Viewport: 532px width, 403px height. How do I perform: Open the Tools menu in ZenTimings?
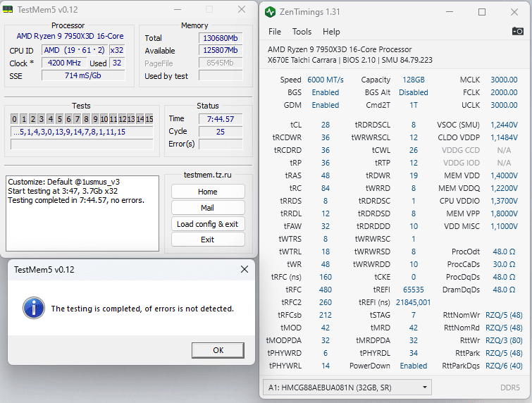[302, 32]
